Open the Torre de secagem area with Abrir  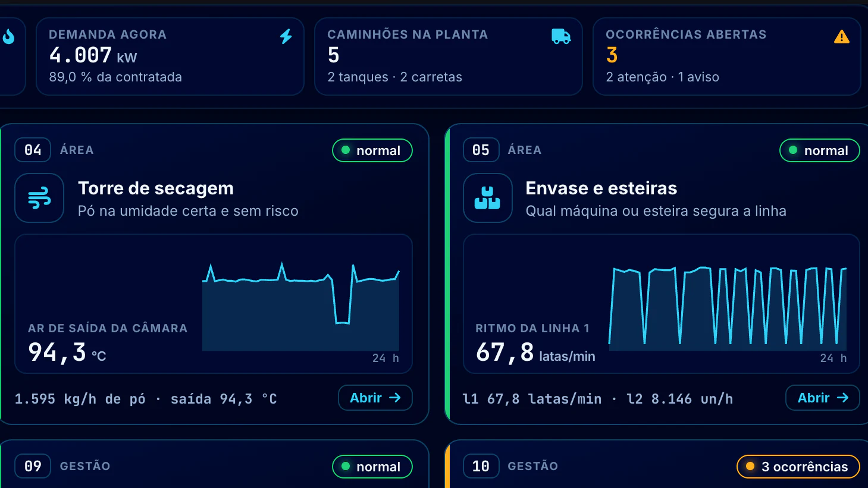(375, 398)
